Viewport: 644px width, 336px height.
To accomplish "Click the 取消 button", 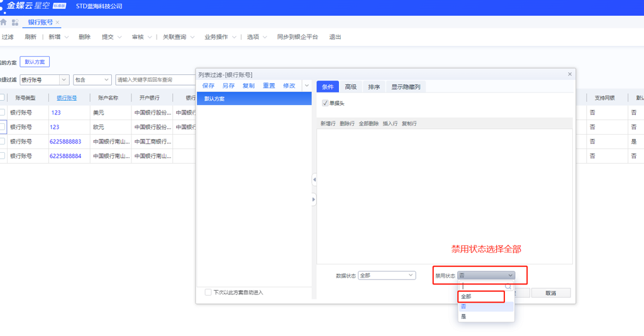I will [551, 293].
